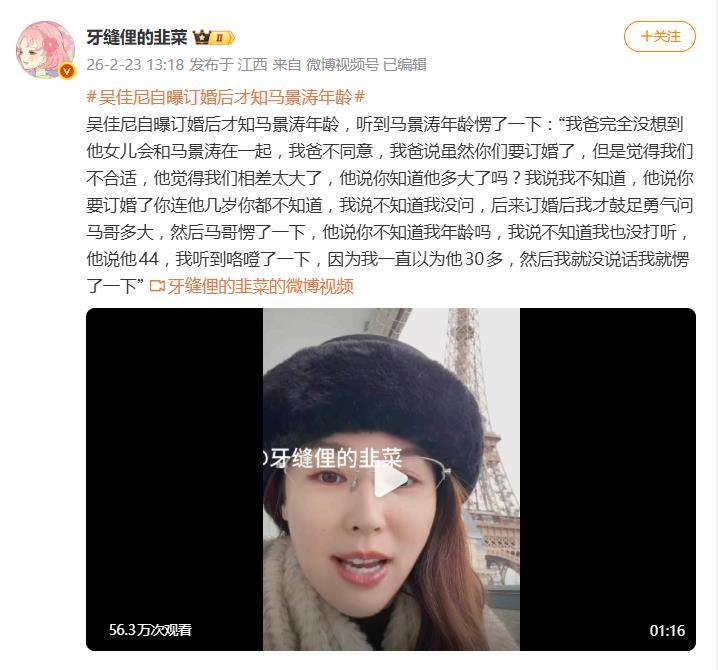
Task: Click the crown membership icon
Action: (x=201, y=37)
